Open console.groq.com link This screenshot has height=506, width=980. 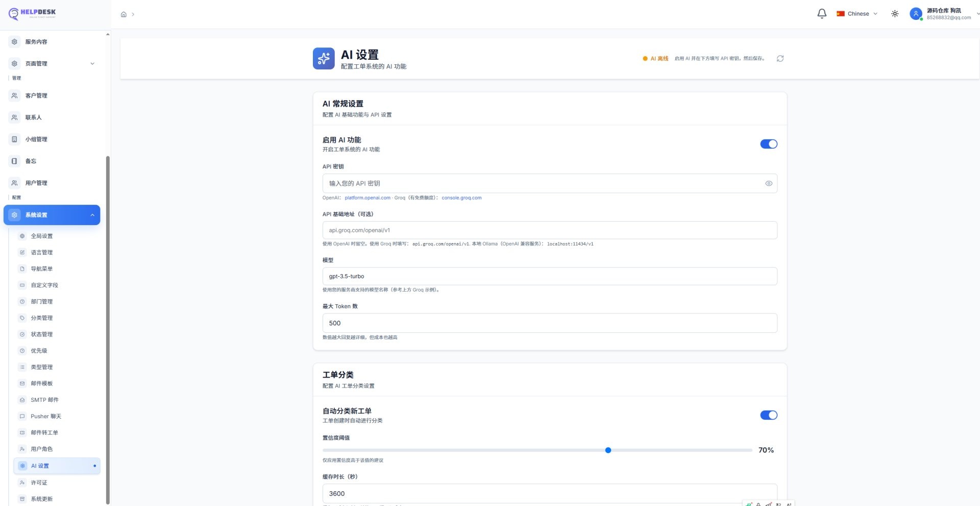coord(461,198)
